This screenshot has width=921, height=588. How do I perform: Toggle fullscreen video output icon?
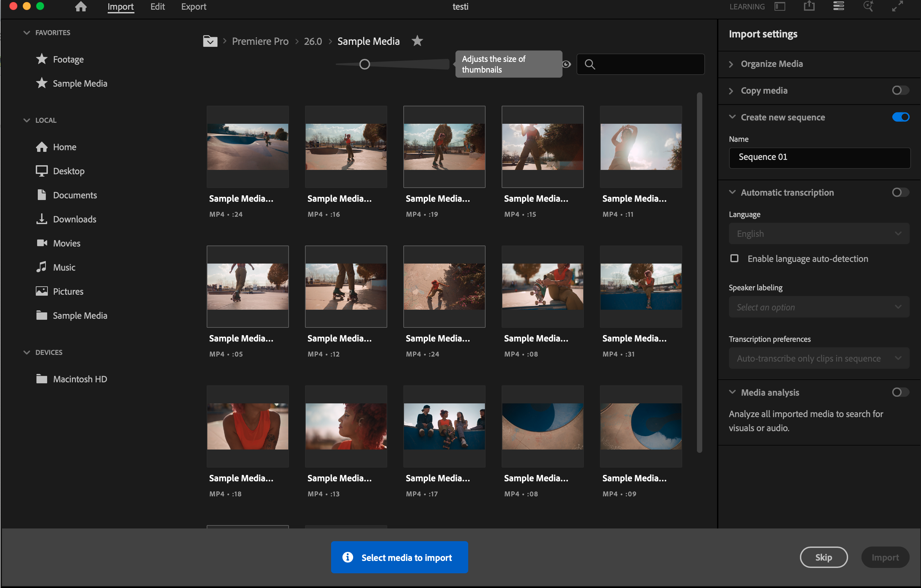pos(897,6)
